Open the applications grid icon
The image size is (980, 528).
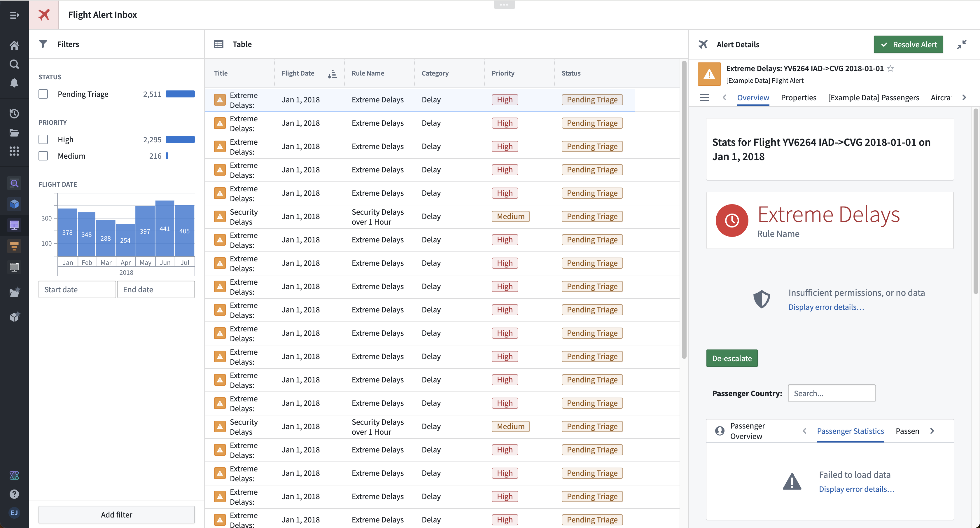14,151
